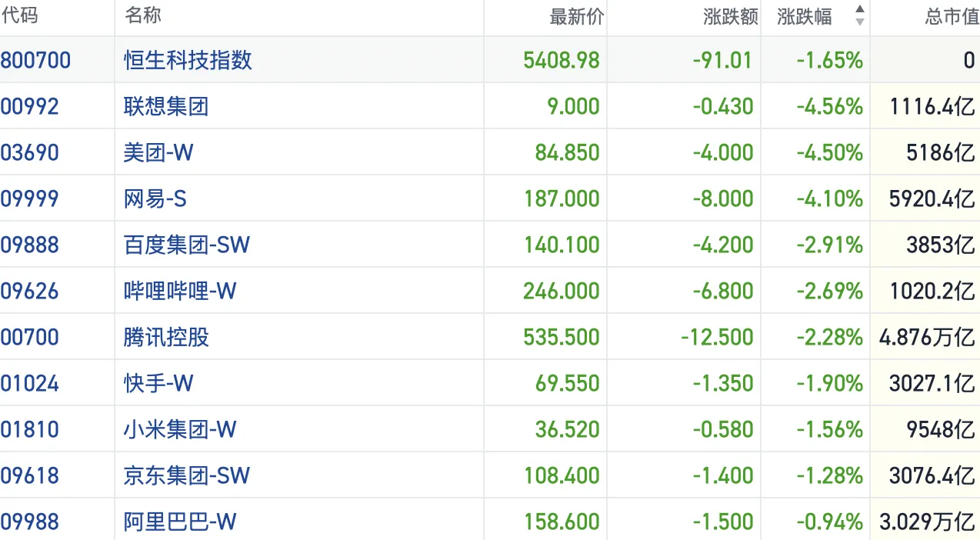Click the sort arrows beside 涨跌幅
The height and width of the screenshot is (540, 980).
coord(859,16)
